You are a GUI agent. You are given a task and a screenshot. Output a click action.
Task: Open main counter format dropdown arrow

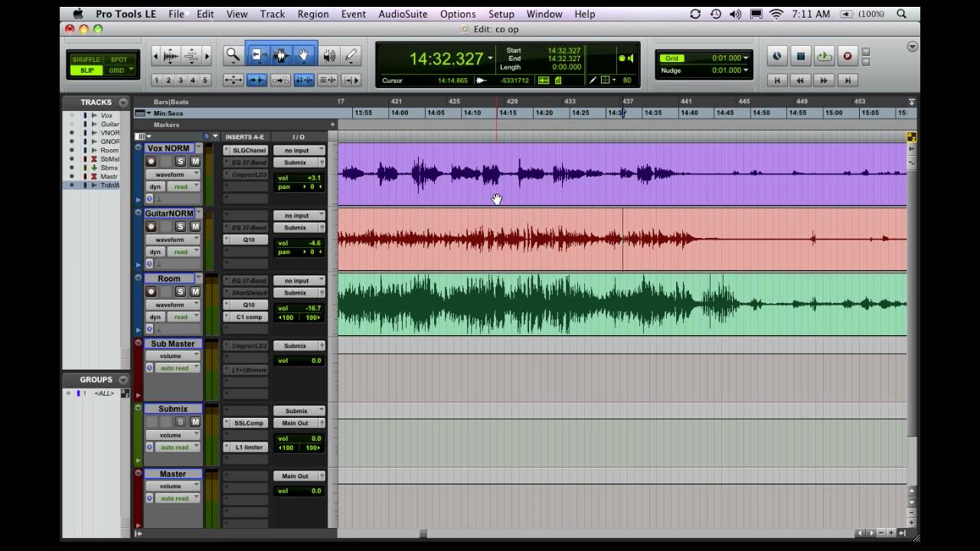click(x=490, y=59)
